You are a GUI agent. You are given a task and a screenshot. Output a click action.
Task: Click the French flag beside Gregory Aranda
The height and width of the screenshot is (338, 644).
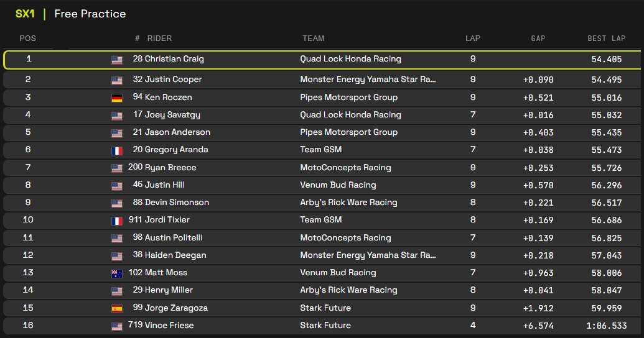[117, 150]
